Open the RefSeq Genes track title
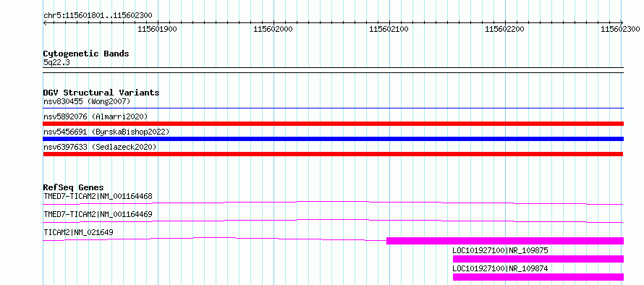The width and height of the screenshot is (644, 285). point(74,187)
